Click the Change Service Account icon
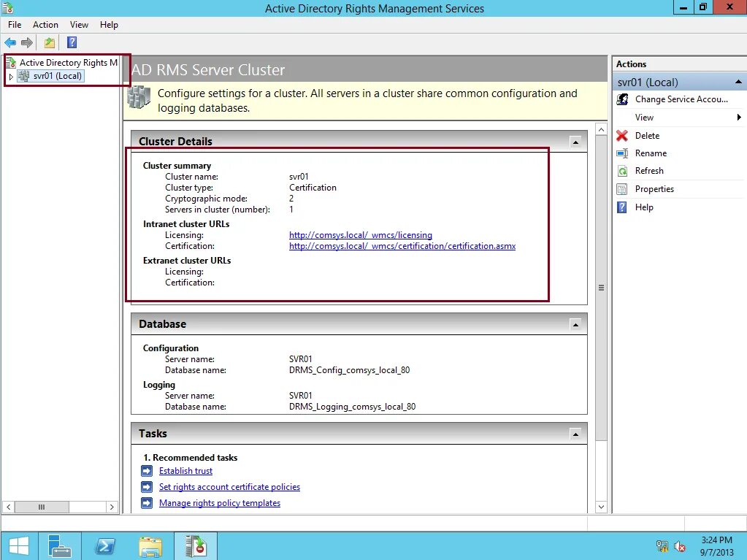 point(622,99)
